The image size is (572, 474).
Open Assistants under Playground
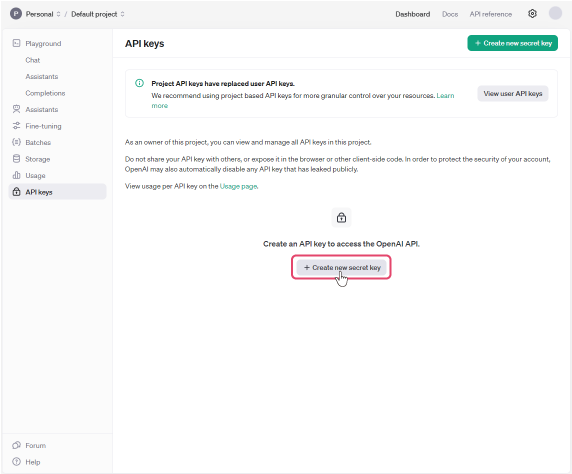42,77
